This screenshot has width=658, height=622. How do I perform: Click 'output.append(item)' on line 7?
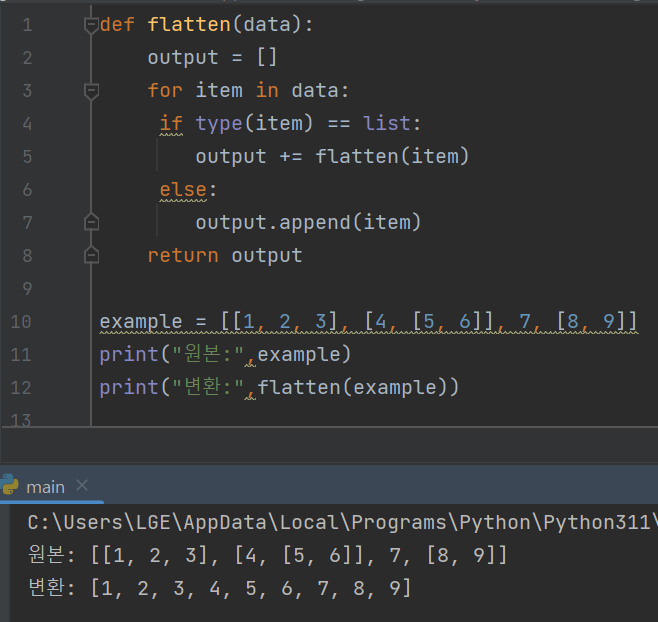click(308, 222)
